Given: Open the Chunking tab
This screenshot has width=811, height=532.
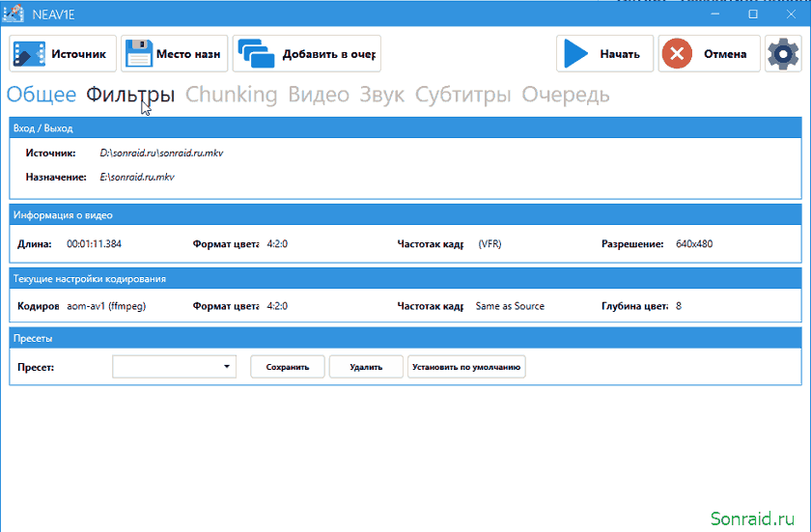Looking at the screenshot, I should pyautogui.click(x=231, y=95).
